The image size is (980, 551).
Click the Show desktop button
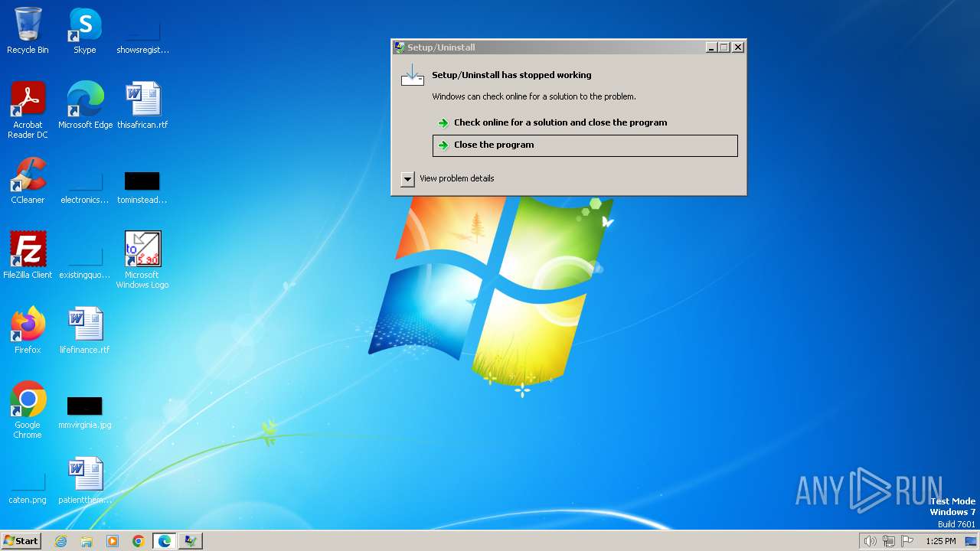pyautogui.click(x=972, y=541)
